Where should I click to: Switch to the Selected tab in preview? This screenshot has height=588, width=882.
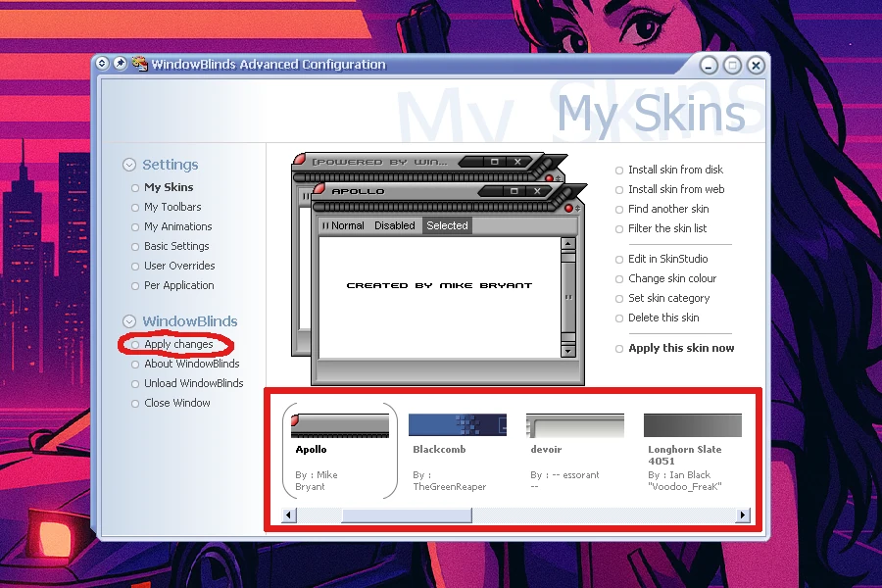(x=447, y=225)
